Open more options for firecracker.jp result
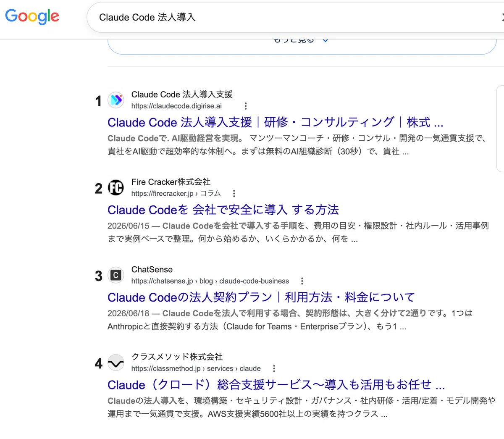 click(x=234, y=194)
